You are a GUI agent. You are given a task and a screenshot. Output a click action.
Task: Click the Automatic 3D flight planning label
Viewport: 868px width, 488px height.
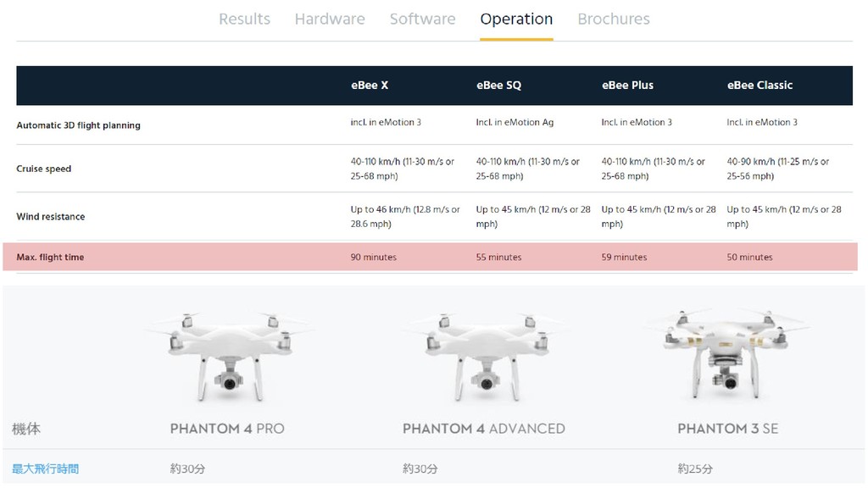[78, 125]
